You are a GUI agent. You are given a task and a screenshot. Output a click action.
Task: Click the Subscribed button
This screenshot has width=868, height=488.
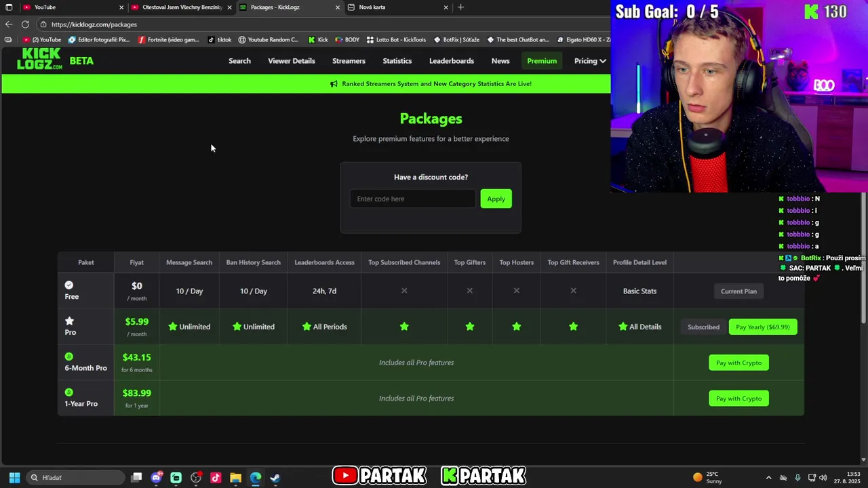click(703, 327)
